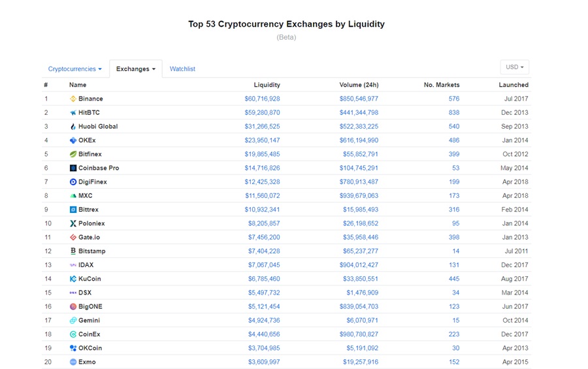Switch to the Watchlist tab
588x369 pixels.
click(x=182, y=69)
